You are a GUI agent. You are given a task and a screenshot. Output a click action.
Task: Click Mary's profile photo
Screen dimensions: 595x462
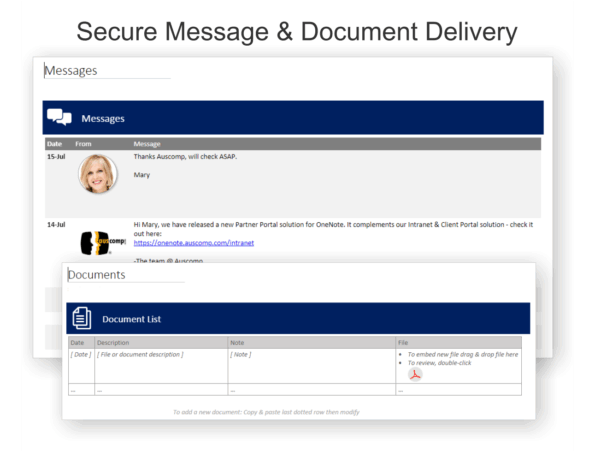point(98,174)
